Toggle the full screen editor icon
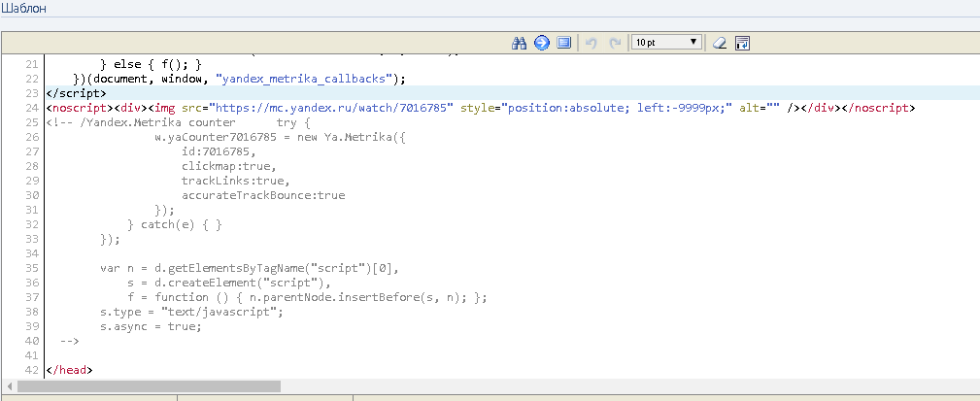This screenshot has width=980, height=401. pyautogui.click(x=563, y=43)
